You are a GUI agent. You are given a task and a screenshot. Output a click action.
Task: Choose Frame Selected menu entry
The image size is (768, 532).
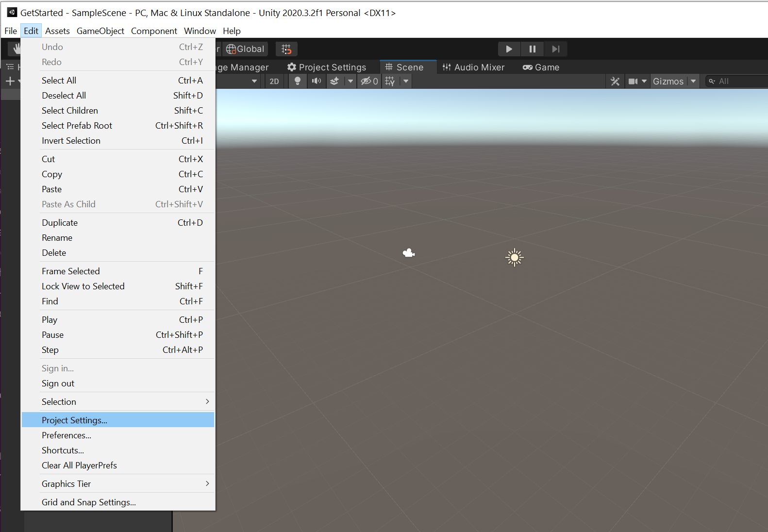click(x=118, y=271)
